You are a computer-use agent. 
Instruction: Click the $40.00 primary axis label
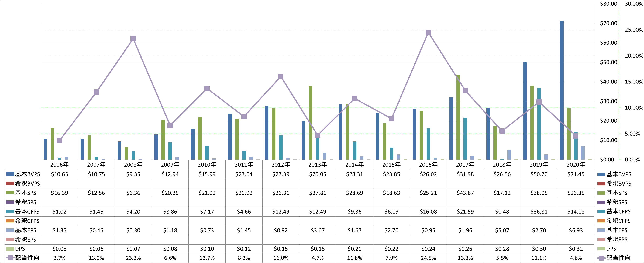tap(608, 82)
